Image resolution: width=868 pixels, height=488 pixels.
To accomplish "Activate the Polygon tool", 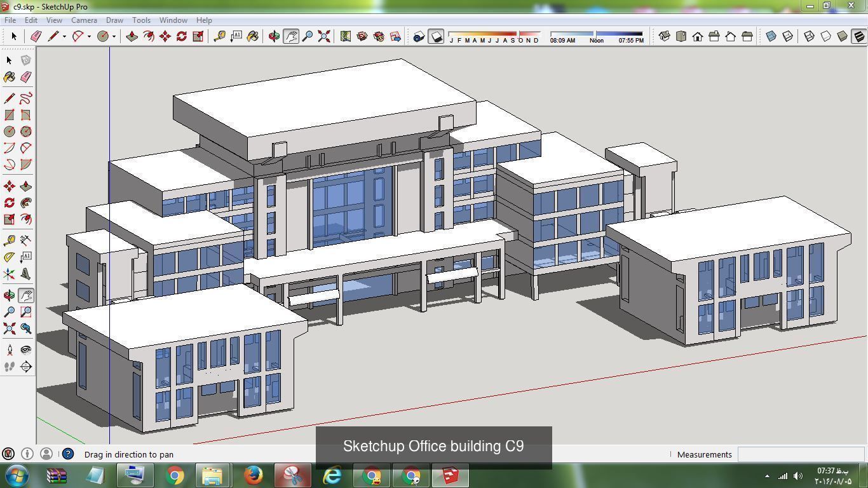I will [x=25, y=132].
